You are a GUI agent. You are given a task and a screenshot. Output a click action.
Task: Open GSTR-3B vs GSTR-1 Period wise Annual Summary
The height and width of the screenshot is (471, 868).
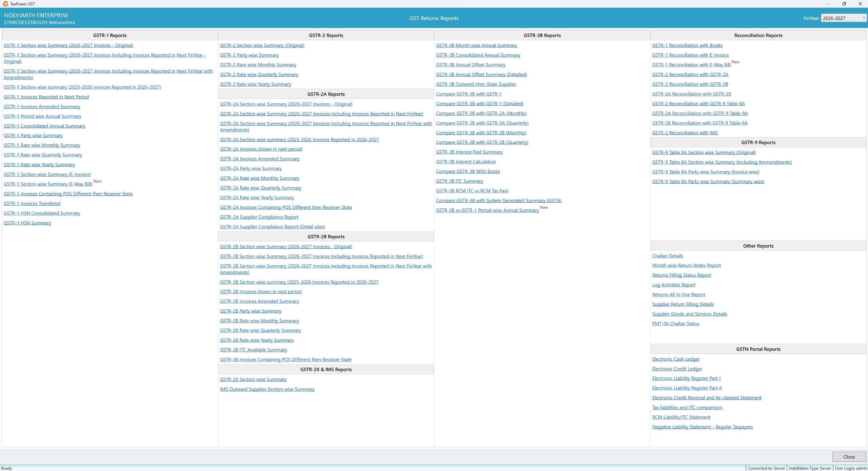pos(487,210)
